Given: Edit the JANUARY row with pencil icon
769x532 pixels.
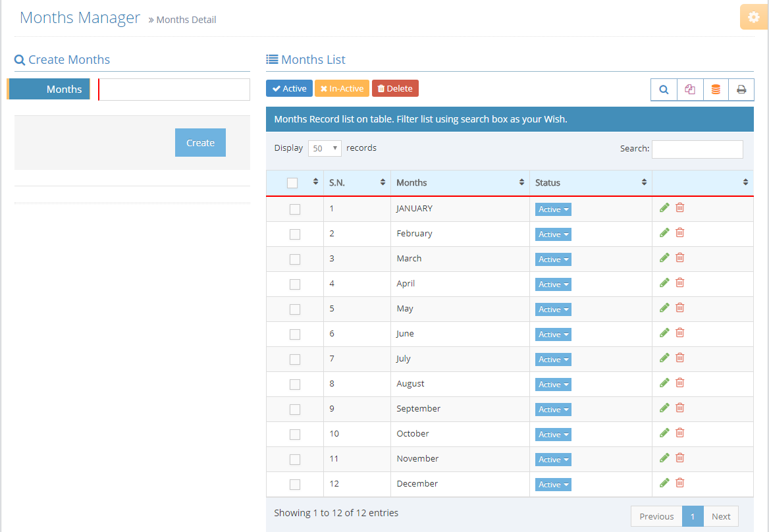Looking at the screenshot, I should (664, 207).
